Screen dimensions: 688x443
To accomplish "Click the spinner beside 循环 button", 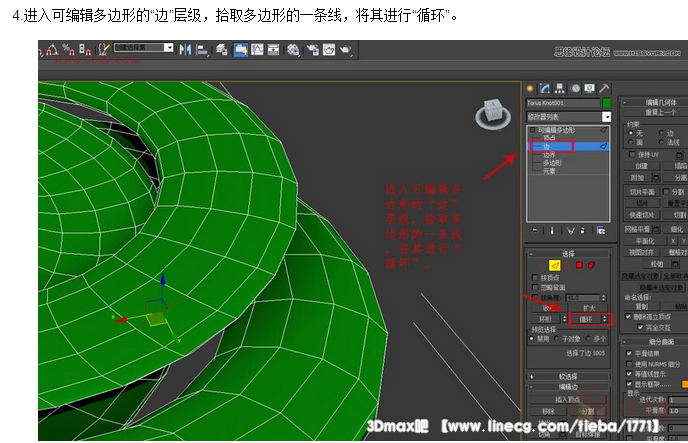I will (605, 319).
